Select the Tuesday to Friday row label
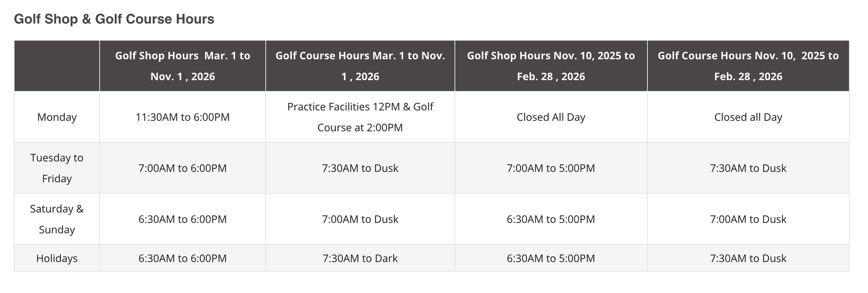The image size is (868, 293). tap(57, 168)
